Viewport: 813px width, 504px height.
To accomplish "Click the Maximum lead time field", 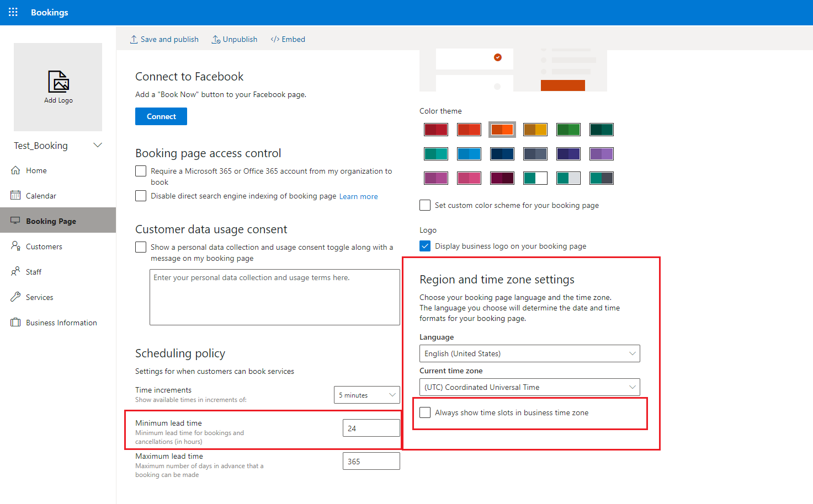I will pyautogui.click(x=371, y=461).
